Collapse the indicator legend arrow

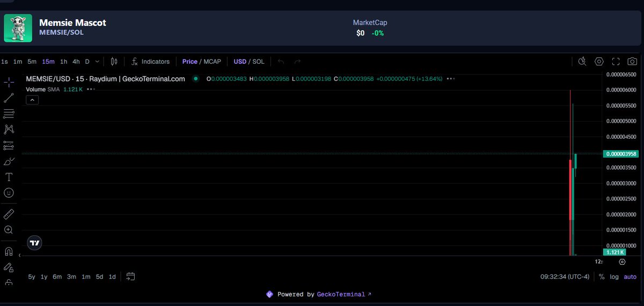[32, 100]
